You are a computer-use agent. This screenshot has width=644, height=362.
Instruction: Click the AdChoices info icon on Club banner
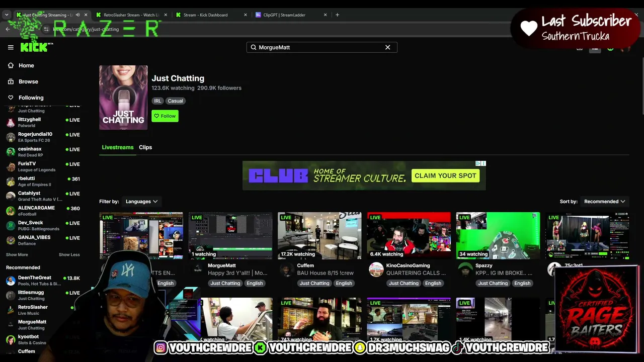pos(478,163)
